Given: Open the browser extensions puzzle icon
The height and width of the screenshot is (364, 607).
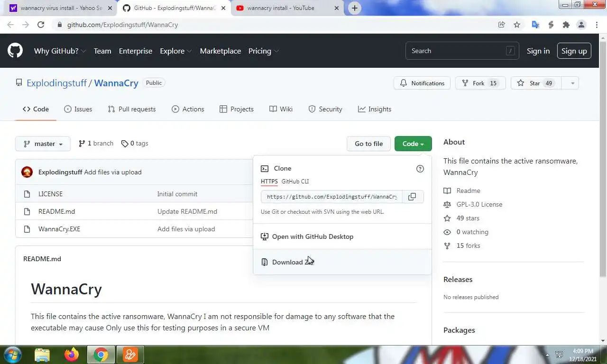Looking at the screenshot, I should click(x=566, y=25).
